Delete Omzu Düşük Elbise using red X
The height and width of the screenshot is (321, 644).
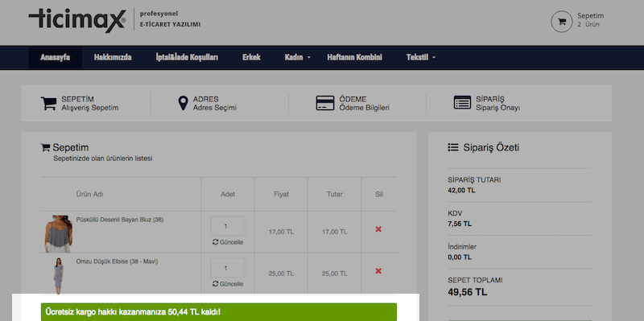coord(378,271)
